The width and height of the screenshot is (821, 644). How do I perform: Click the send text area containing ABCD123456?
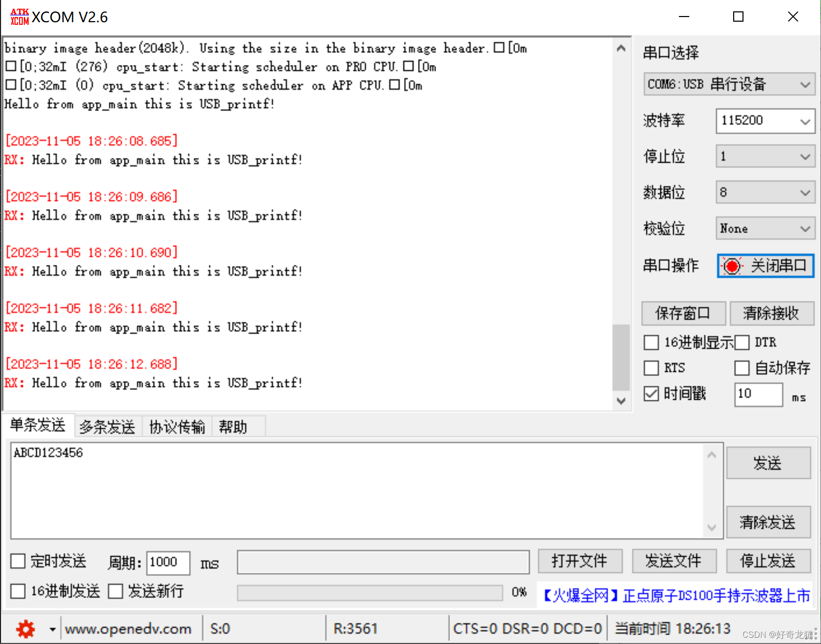coord(357,490)
